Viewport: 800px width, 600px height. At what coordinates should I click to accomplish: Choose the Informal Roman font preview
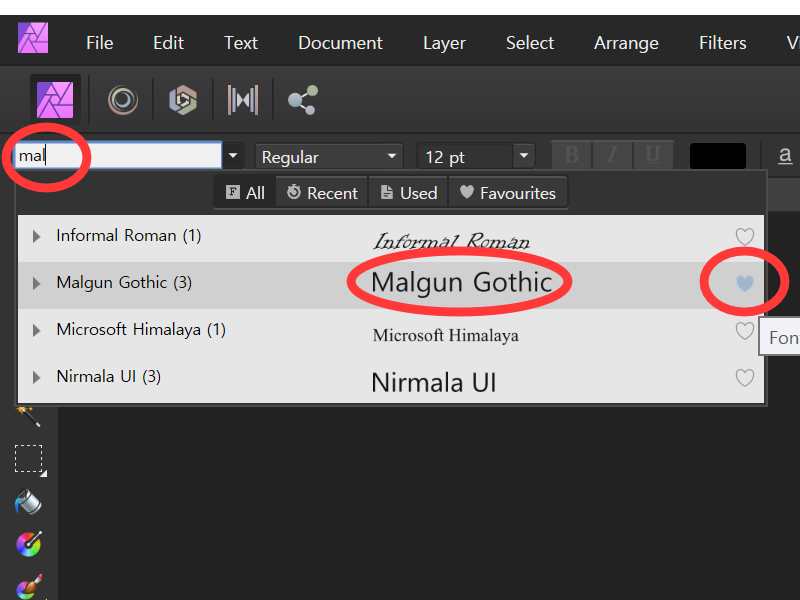pyautogui.click(x=452, y=241)
